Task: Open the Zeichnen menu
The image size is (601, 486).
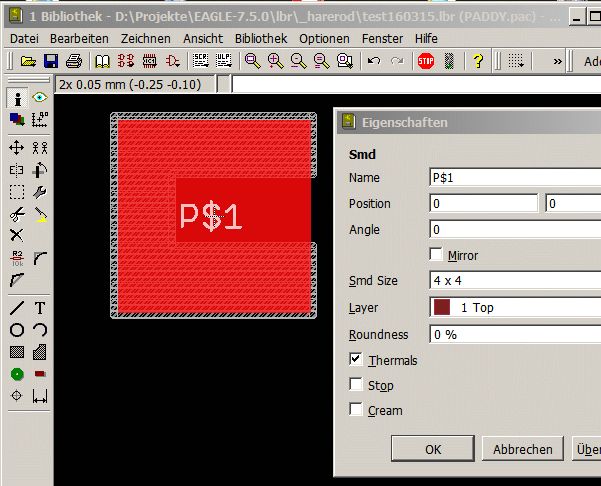Action: [146, 39]
